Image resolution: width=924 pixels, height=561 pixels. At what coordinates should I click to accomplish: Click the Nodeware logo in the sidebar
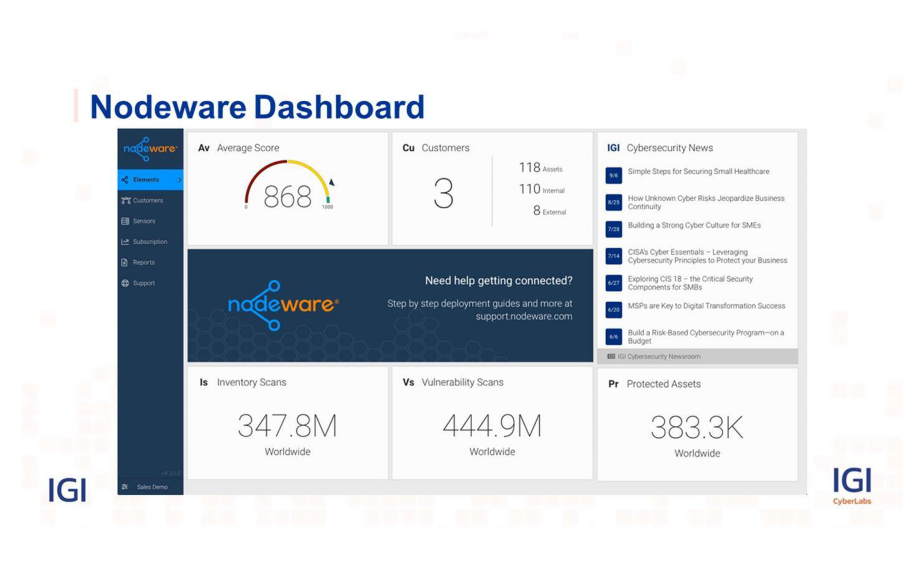tap(150, 149)
